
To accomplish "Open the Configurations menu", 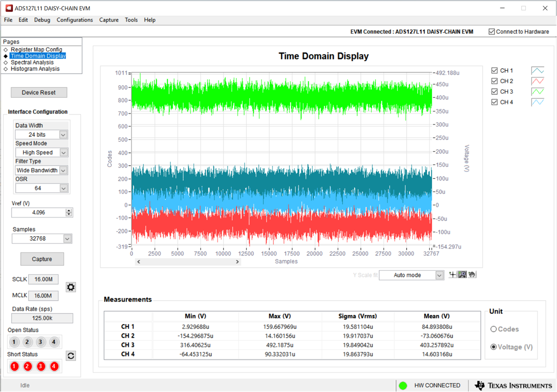I will (x=75, y=20).
